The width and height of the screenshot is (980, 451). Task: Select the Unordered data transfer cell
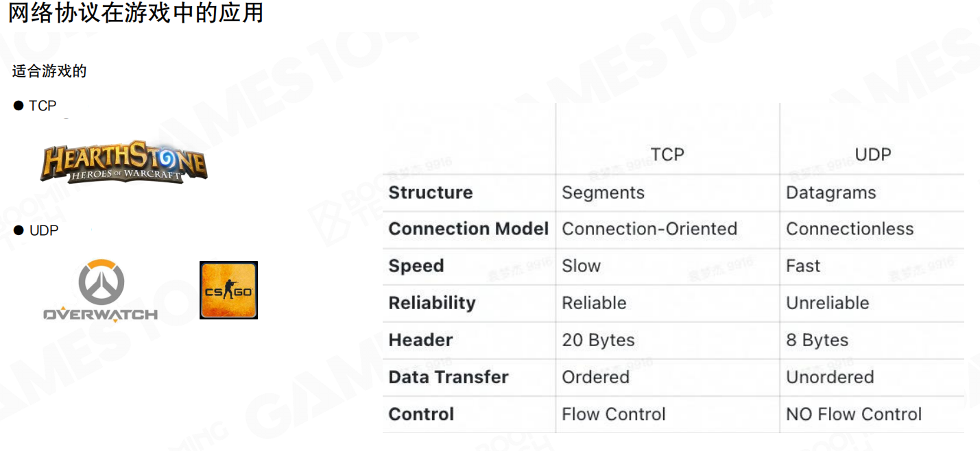tap(829, 377)
